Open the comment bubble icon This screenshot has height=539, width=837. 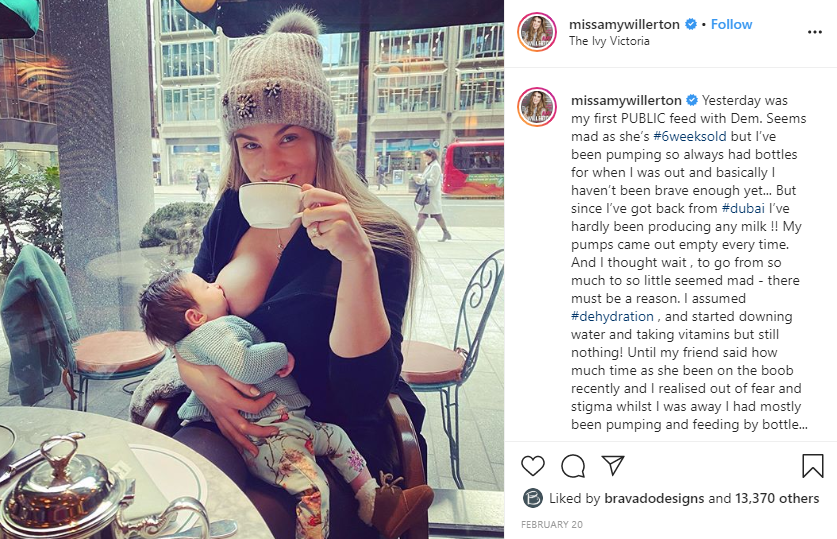pos(573,466)
